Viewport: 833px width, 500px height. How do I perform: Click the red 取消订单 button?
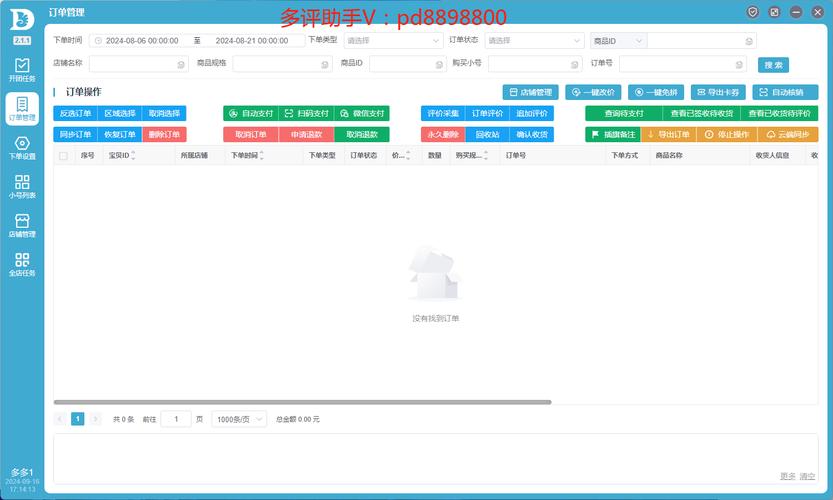tap(251, 134)
